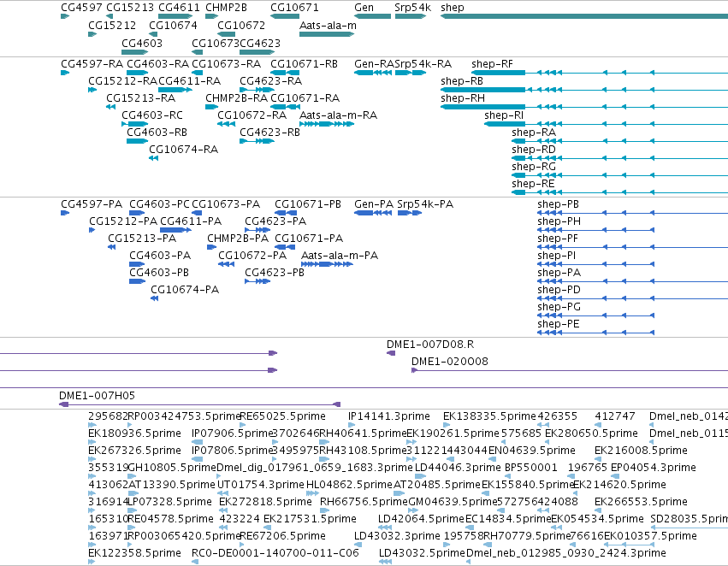Click protein "CHMP2B-PA"
Viewport: 728px width, 566px height.
[x=238, y=239]
